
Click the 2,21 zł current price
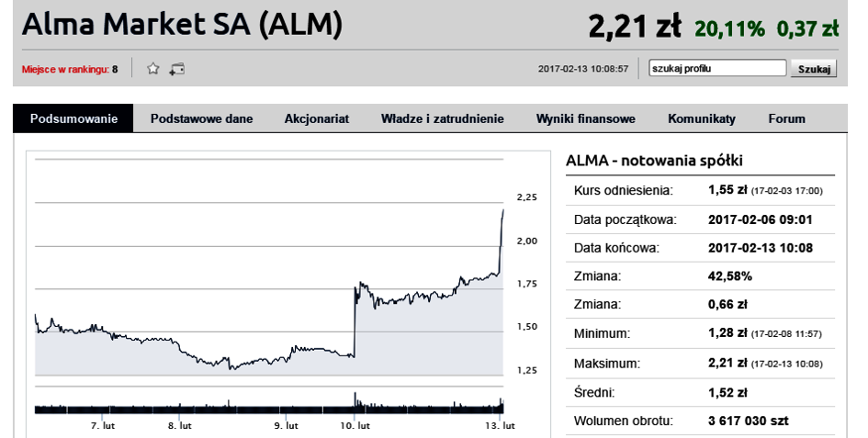click(x=635, y=26)
